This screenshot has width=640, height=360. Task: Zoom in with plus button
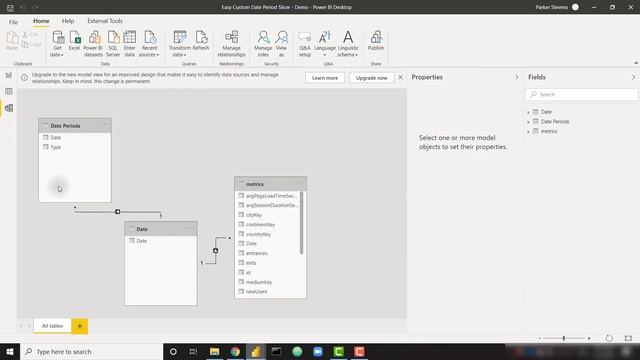(x=589, y=338)
